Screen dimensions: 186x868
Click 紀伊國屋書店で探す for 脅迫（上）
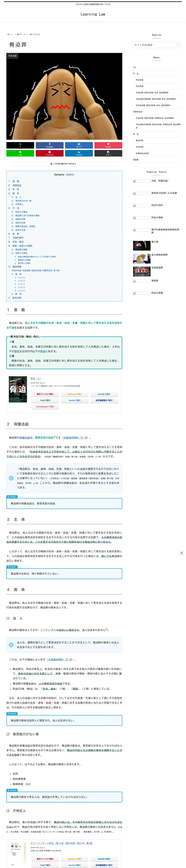(x=104, y=400)
